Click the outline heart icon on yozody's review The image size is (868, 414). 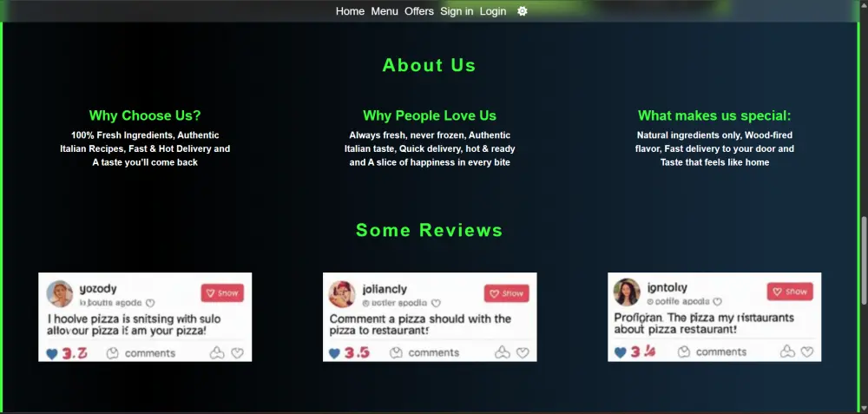tap(238, 353)
